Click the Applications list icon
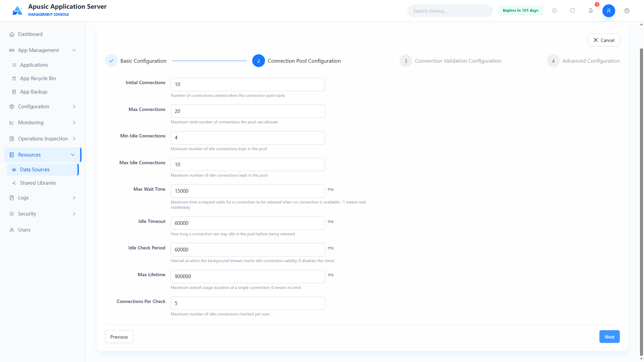 tap(14, 65)
